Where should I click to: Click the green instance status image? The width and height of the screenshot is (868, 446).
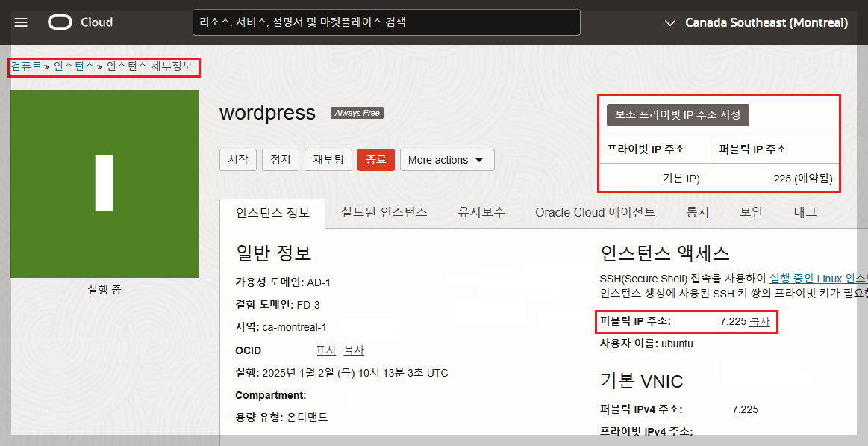[104, 183]
